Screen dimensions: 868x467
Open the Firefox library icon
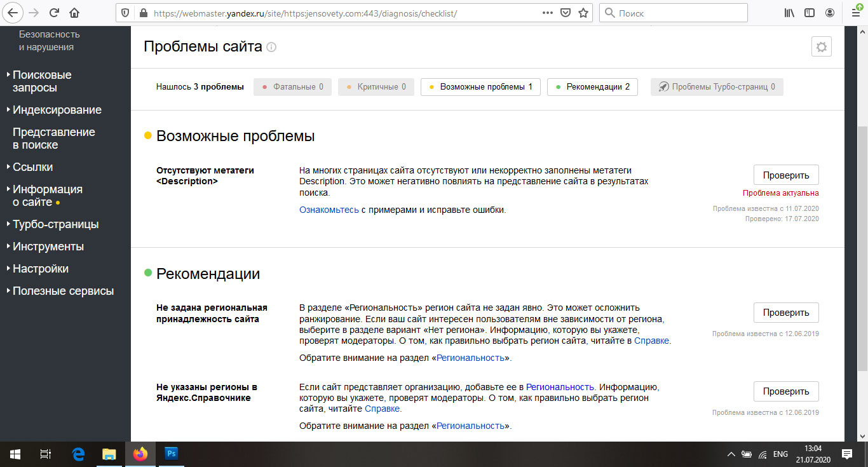click(x=789, y=13)
